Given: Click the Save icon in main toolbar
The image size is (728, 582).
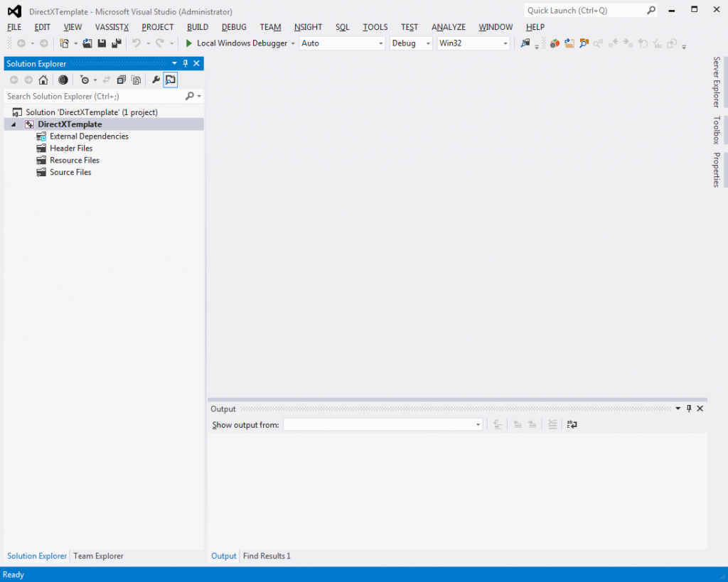Looking at the screenshot, I should tap(102, 43).
